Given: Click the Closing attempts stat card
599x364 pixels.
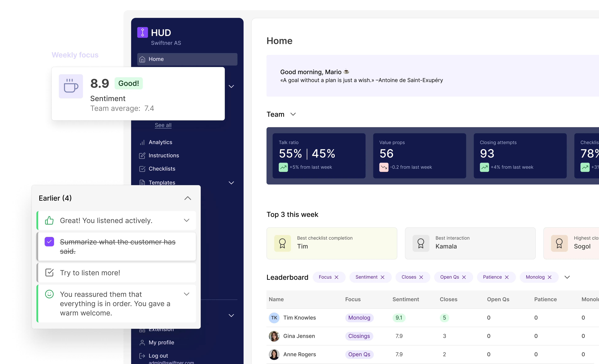Looking at the screenshot, I should tap(520, 156).
